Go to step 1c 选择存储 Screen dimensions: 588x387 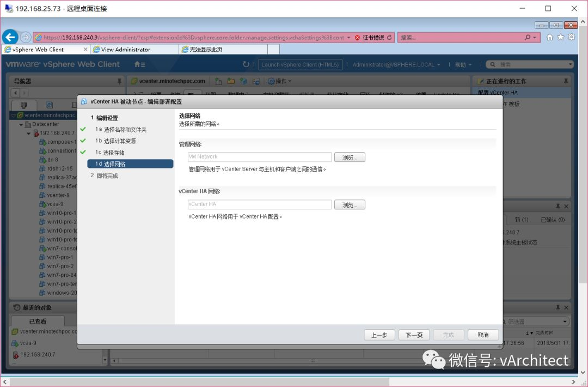coord(109,153)
